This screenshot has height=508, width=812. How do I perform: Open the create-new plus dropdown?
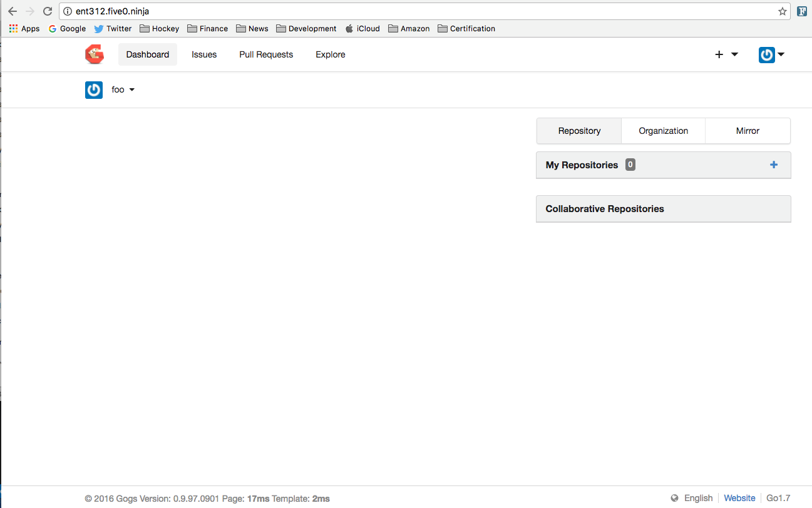coord(726,54)
